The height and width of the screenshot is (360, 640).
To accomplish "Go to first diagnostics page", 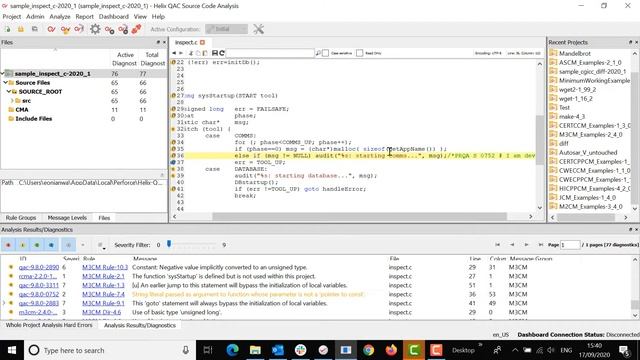I will pos(497,245).
